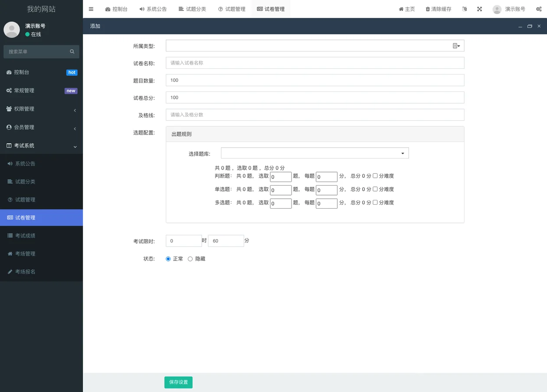Open 系统公告 from the sidebar menu
The width and height of the screenshot is (547, 392).
coord(25,163)
